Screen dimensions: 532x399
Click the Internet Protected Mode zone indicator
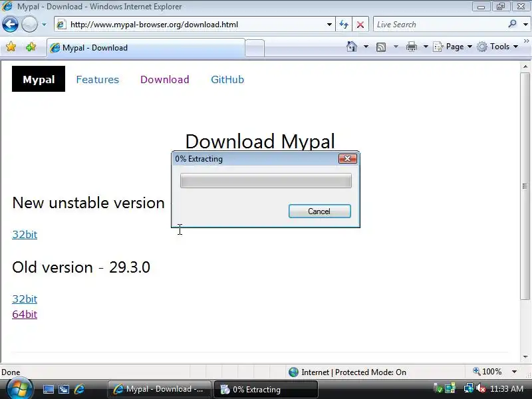coord(347,372)
